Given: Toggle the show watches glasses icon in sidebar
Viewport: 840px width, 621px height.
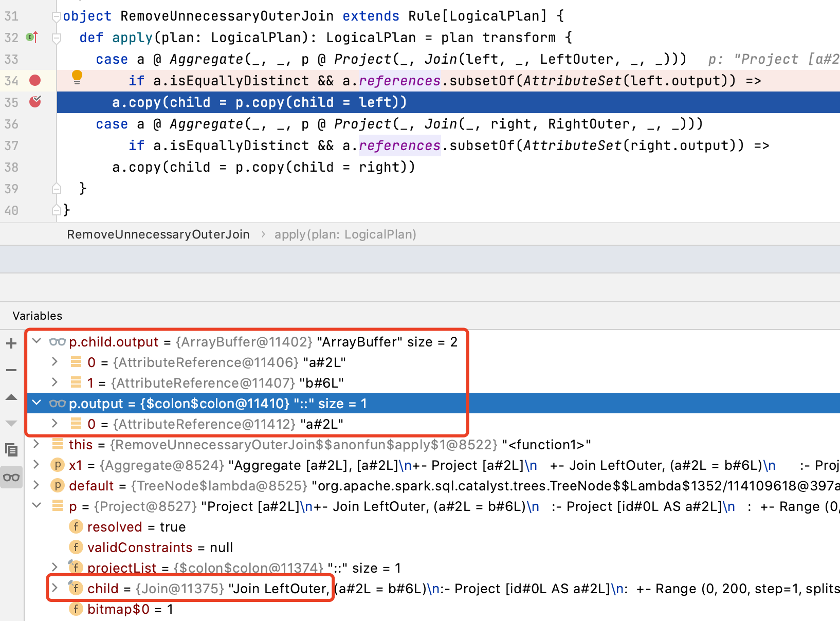Looking at the screenshot, I should tap(11, 477).
